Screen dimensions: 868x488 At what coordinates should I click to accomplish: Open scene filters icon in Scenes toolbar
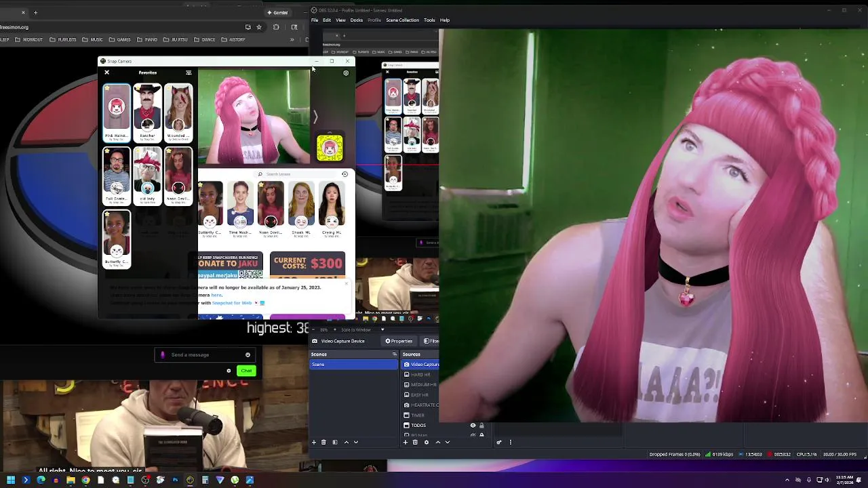[x=334, y=442]
